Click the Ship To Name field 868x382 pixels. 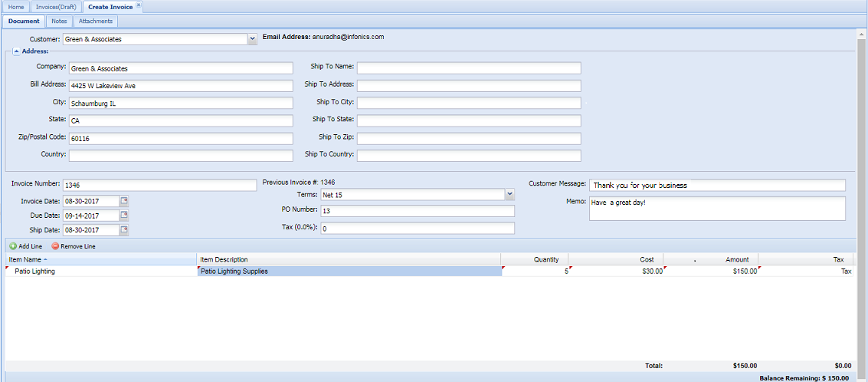[468, 68]
